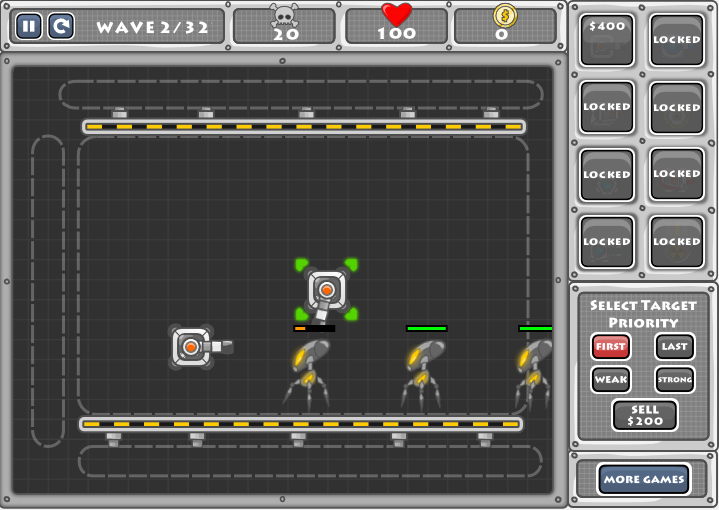Open the More Games link
This screenshot has height=510, width=719.
click(x=644, y=479)
